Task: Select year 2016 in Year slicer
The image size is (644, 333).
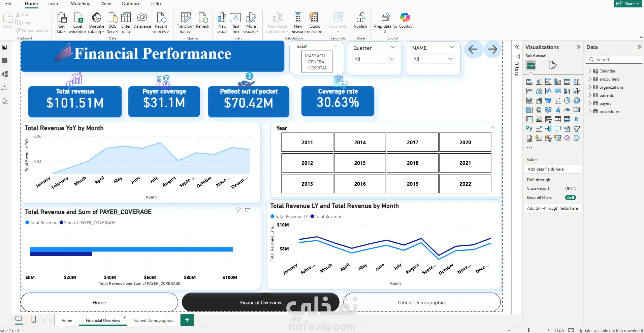Action: point(360,184)
